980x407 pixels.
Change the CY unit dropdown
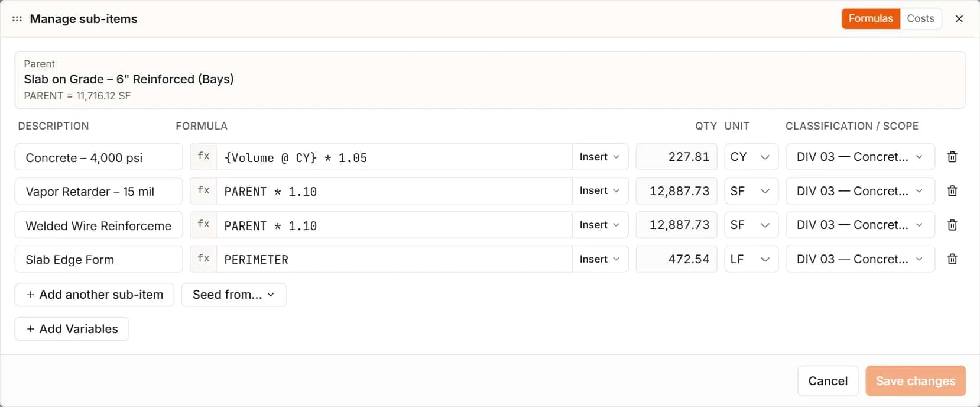(751, 157)
